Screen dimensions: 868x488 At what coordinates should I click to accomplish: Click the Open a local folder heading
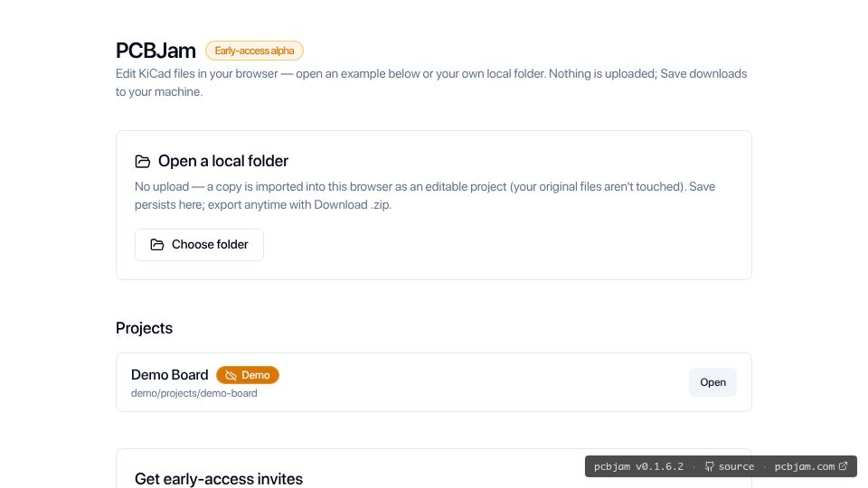click(x=223, y=161)
